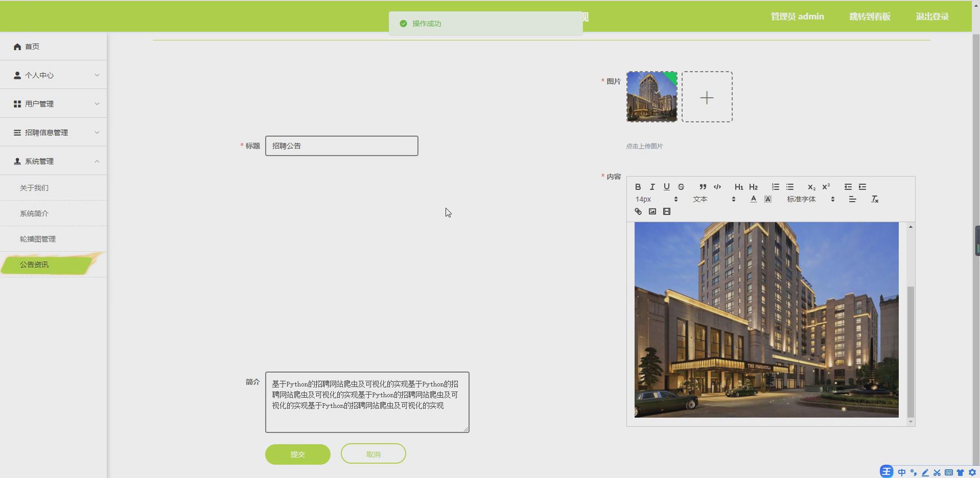Apply Heading 1 style

739,187
